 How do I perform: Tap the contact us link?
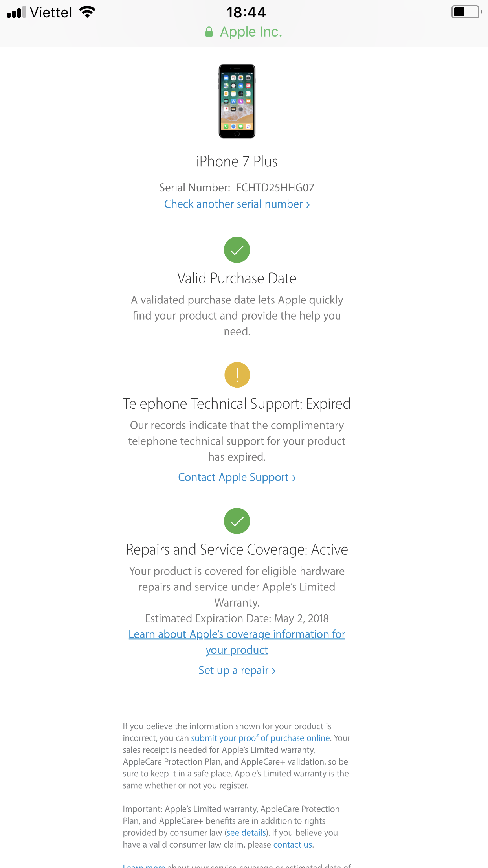coord(293,844)
